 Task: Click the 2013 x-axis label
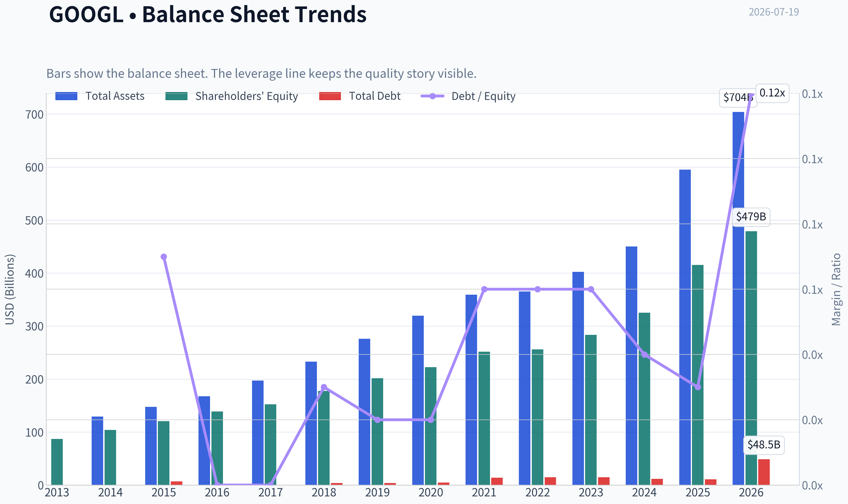click(57, 492)
